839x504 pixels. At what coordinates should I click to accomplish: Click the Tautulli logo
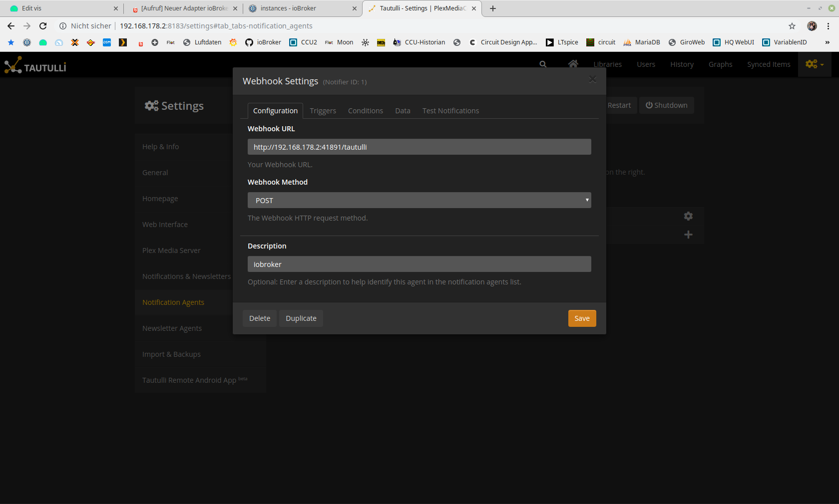tap(35, 65)
